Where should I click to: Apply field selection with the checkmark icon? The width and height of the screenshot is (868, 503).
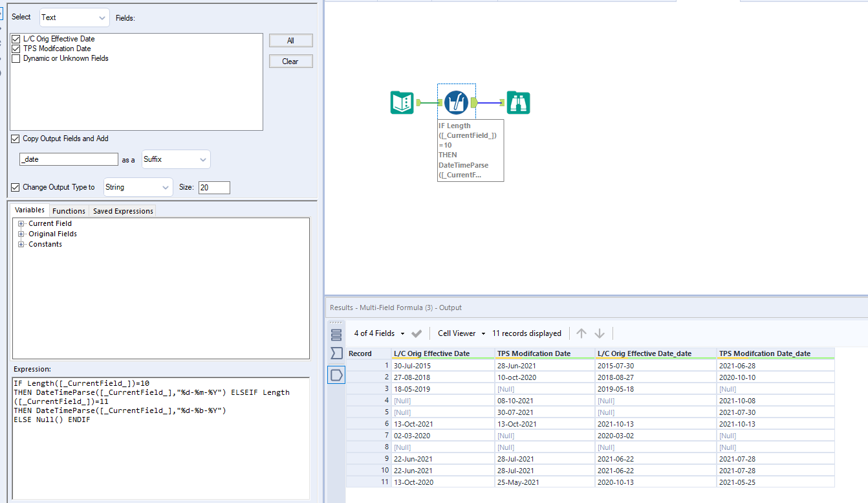click(417, 333)
